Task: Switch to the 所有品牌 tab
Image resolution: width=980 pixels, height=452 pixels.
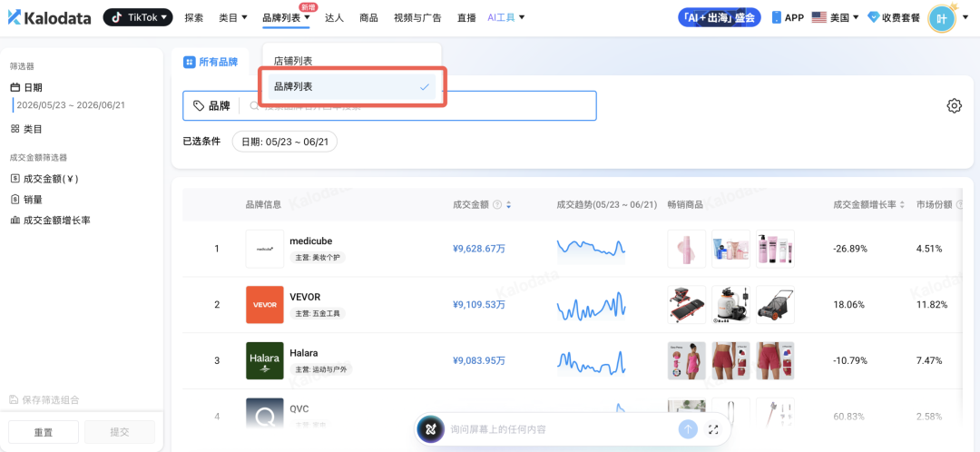Action: 211,62
